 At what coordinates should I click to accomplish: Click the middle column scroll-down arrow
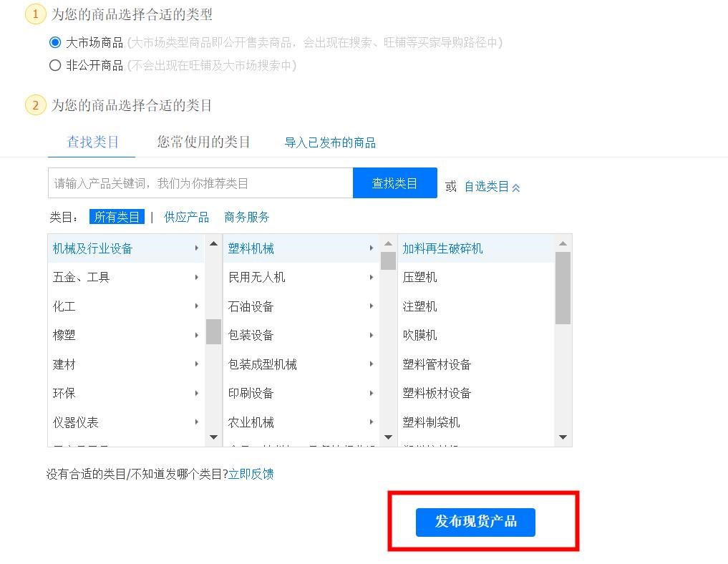(x=388, y=437)
